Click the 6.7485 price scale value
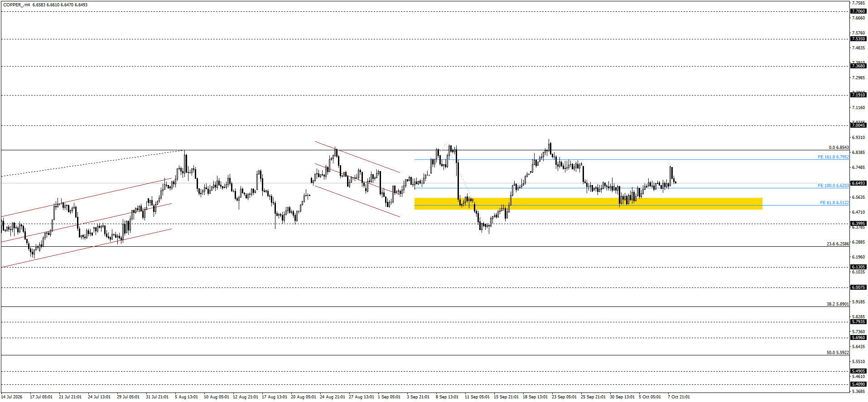Screen dimensions: 868x402 coord(858,167)
